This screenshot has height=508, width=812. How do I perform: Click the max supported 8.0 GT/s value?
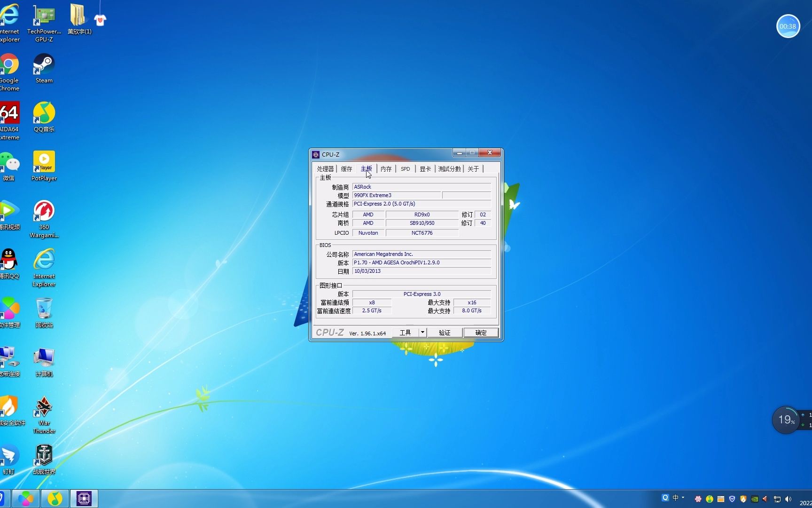point(472,310)
